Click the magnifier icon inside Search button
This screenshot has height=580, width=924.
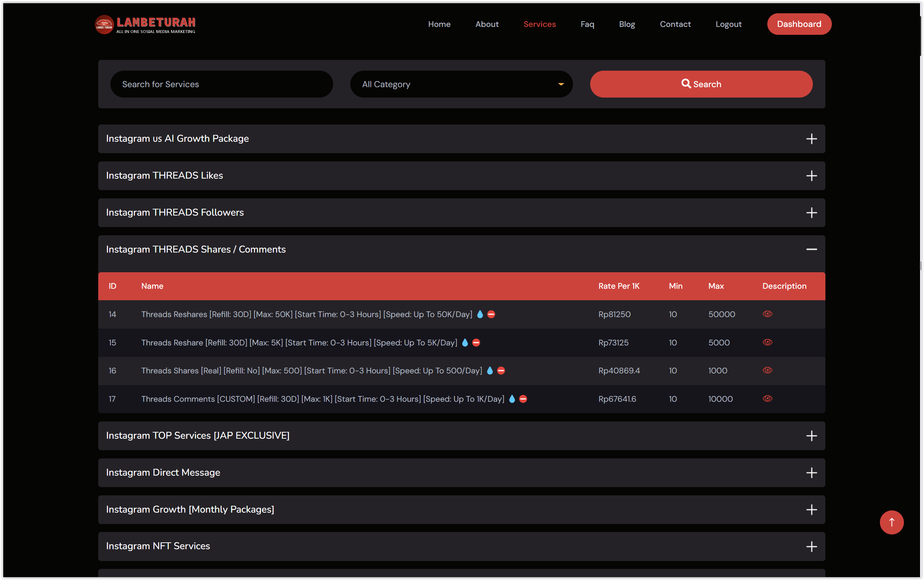pos(687,84)
